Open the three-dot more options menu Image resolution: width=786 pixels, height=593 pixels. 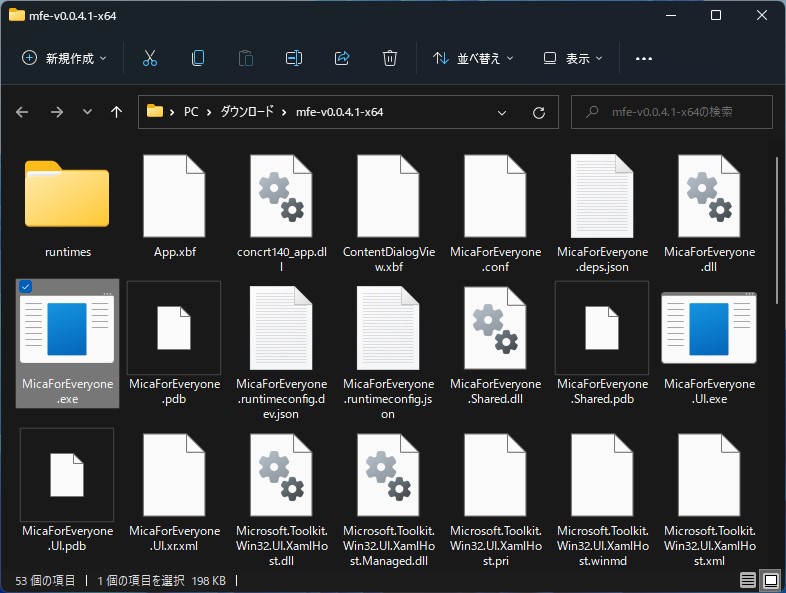(x=644, y=59)
